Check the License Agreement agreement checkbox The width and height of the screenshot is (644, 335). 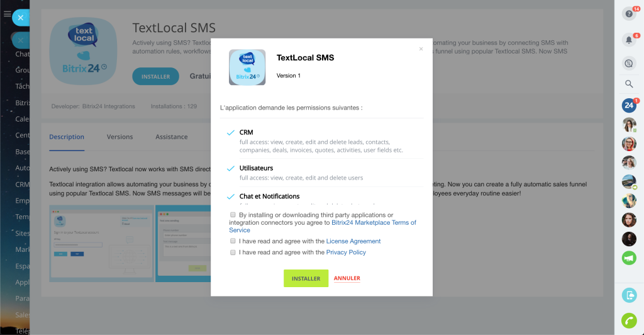[233, 241]
